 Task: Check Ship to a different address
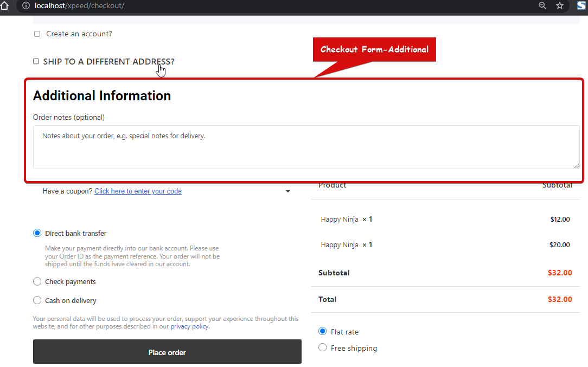tap(36, 61)
